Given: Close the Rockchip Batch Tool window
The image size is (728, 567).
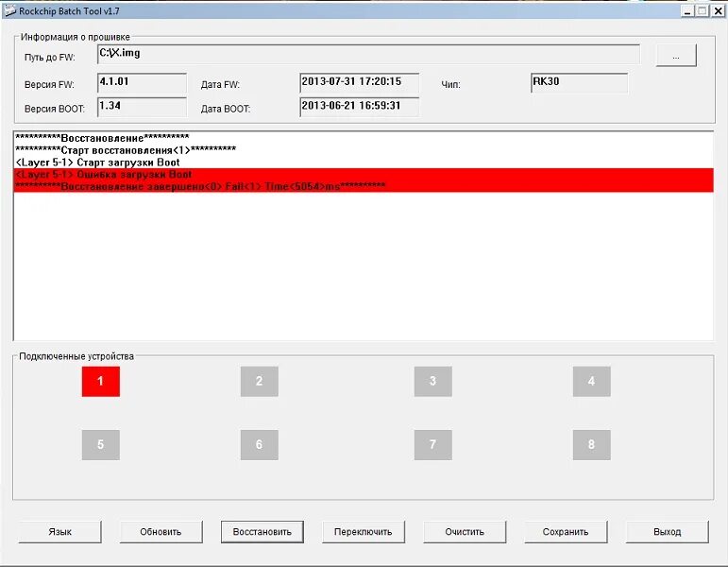Looking at the screenshot, I should 718,10.
